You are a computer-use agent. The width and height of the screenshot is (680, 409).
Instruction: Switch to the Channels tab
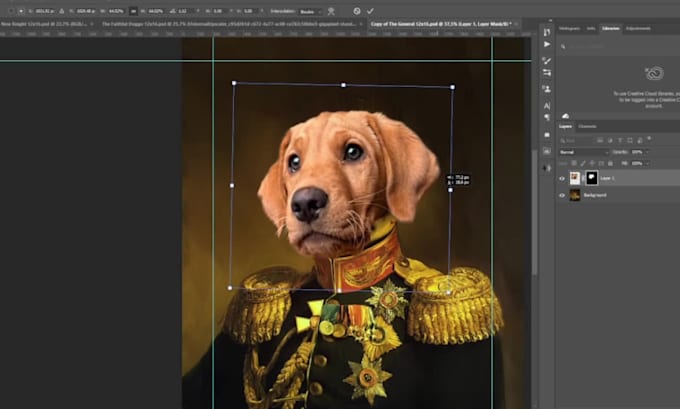587,126
